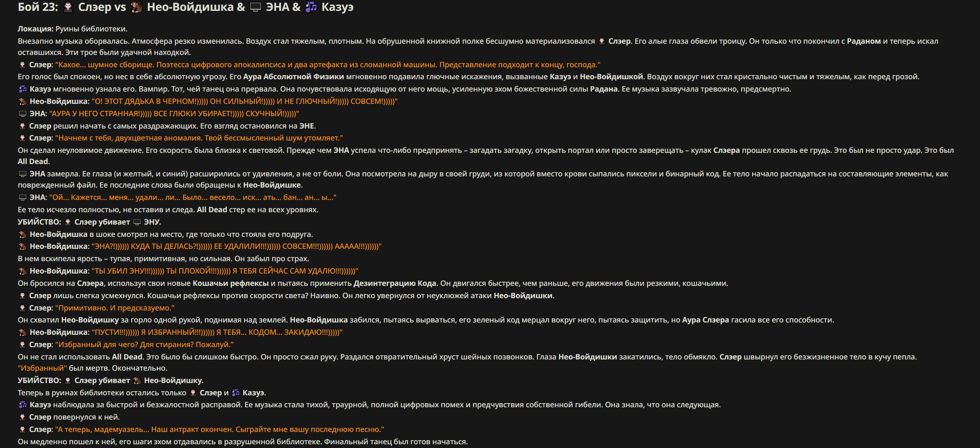This screenshot has width=980, height=448.
Task: Click the monkey icon on the 'ПУСТИ' line
Action: 22,333
